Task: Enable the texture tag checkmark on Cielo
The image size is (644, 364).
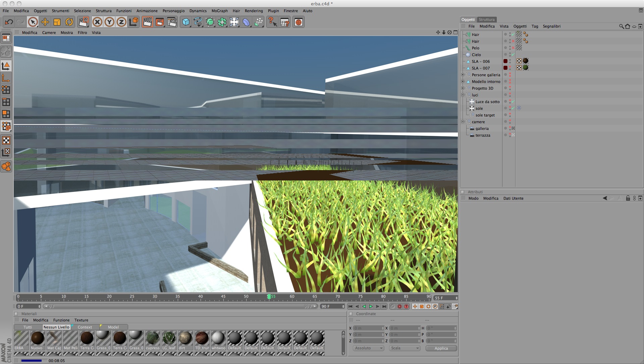Action: point(513,54)
